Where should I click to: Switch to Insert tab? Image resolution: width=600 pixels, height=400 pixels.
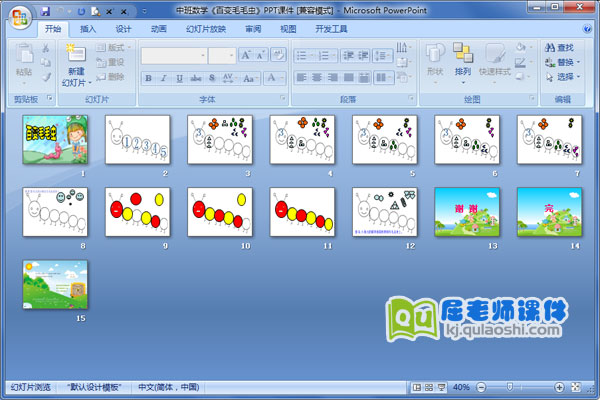coord(88,29)
